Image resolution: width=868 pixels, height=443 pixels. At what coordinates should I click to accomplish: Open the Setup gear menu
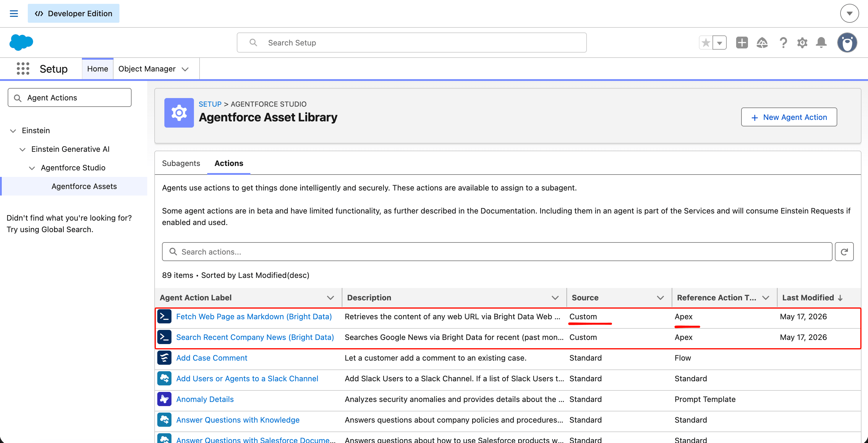pyautogui.click(x=802, y=43)
